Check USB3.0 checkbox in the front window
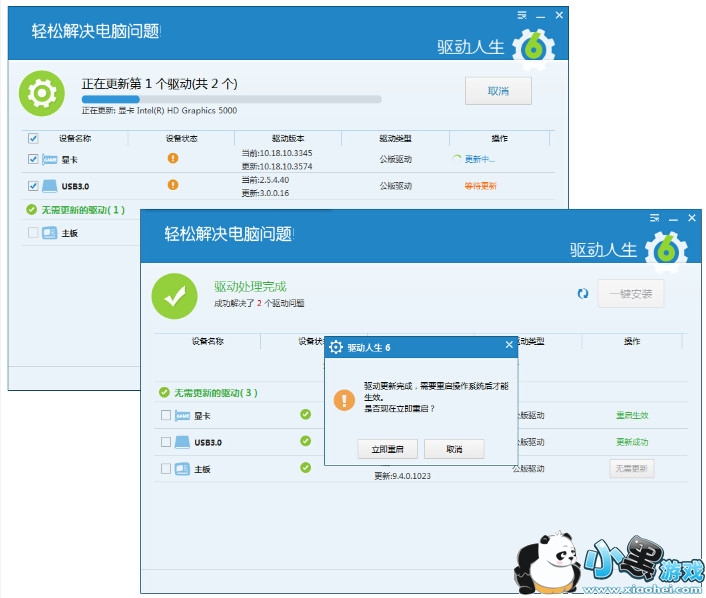This screenshot has height=598, width=706. click(x=166, y=442)
